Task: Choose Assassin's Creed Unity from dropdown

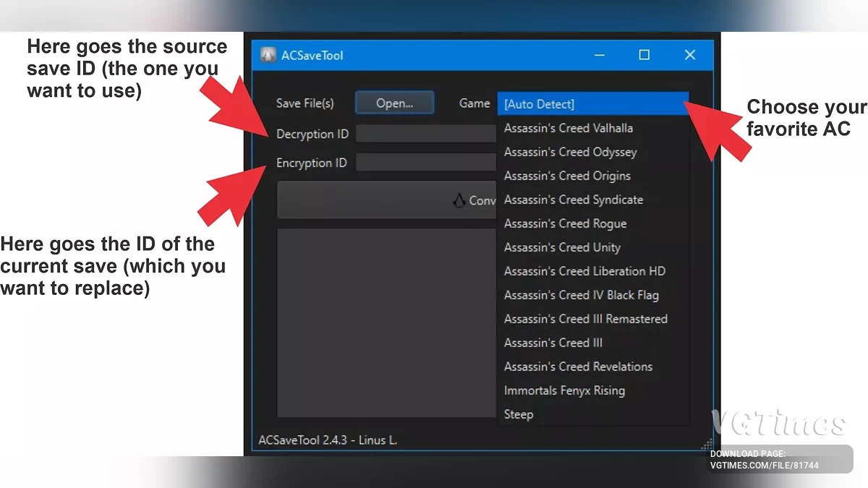Action: click(x=562, y=247)
